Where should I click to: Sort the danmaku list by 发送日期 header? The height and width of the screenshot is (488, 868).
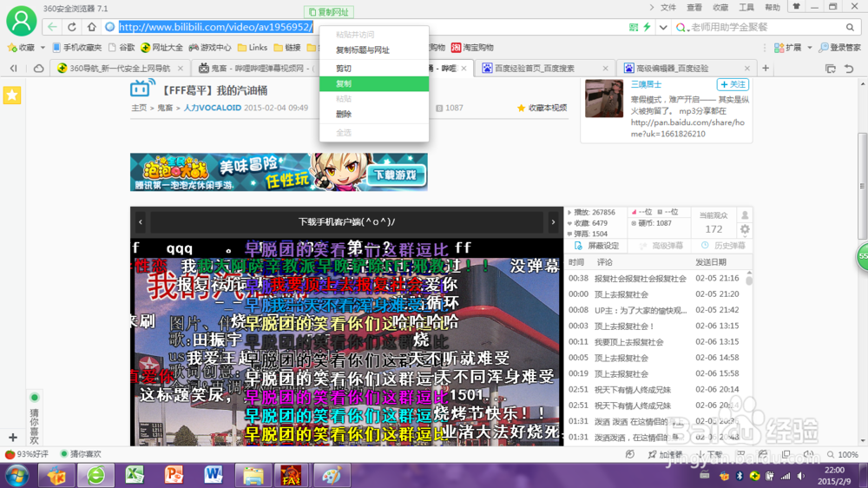pos(711,262)
